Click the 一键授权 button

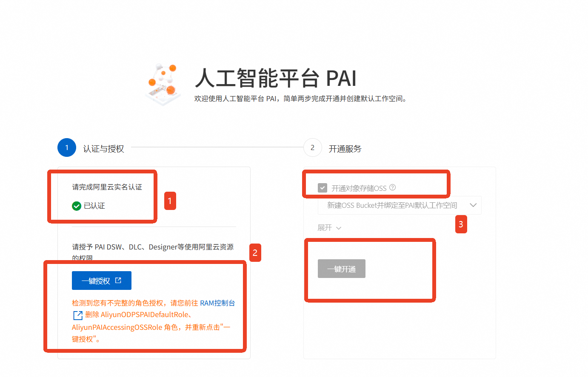click(102, 281)
